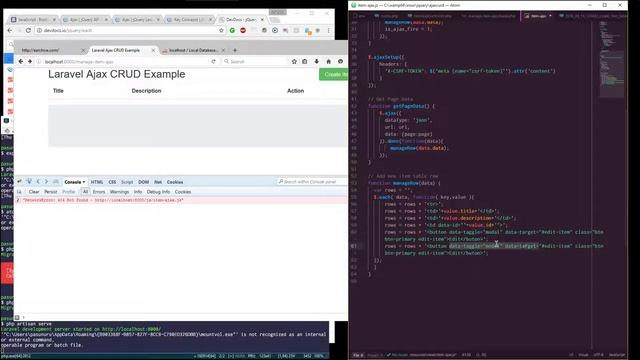Select the DevDocs jQuery tab in Chrome
Image resolution: width=640 pixels, height=360 pixels.
242,20
